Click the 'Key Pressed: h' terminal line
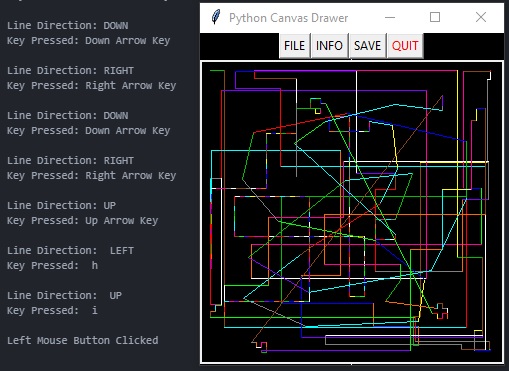 (x=52, y=266)
